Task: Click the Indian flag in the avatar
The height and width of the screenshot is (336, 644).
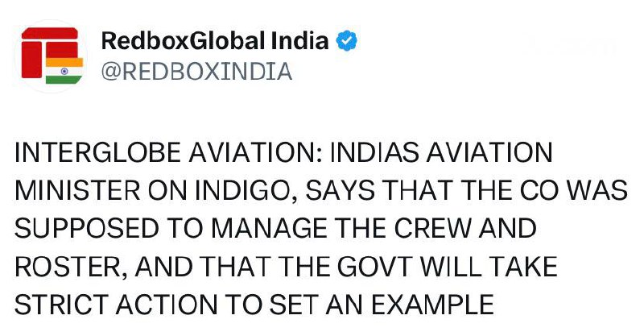Action: [x=59, y=70]
